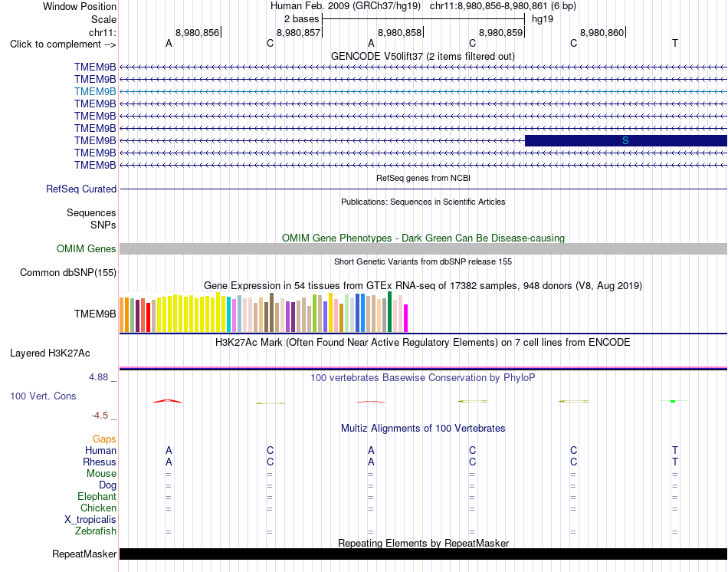The image size is (728, 572).
Task: Click the 'Mouse' alignment row label
Action: [101, 474]
